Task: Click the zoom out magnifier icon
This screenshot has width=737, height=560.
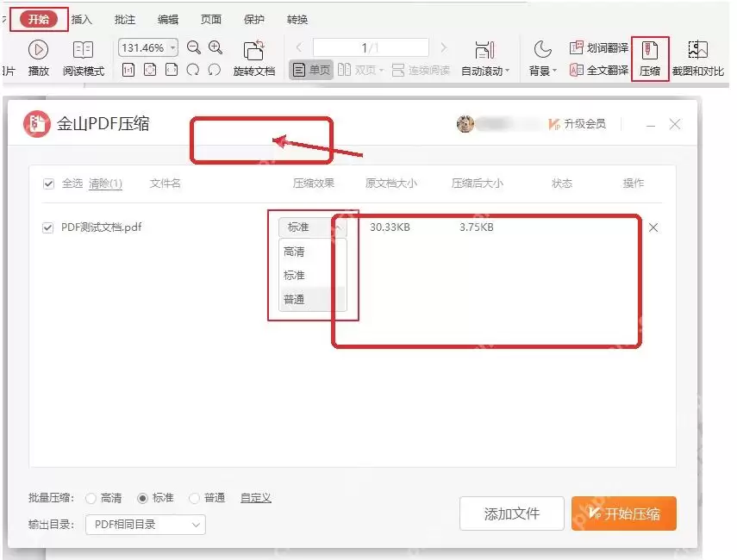Action: 194,47
